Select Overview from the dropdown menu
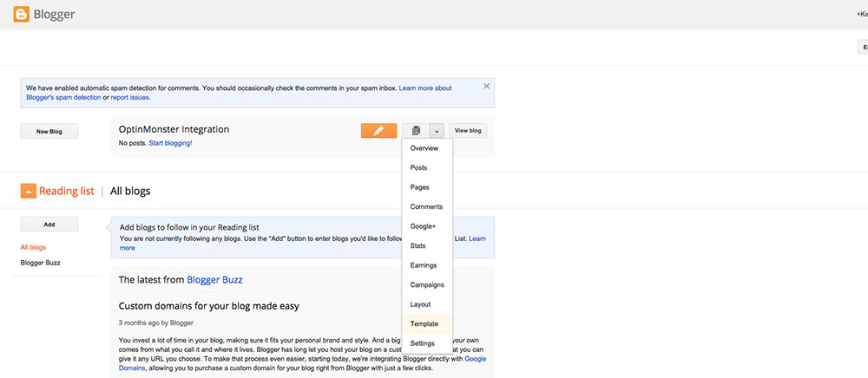Image resolution: width=868 pixels, height=378 pixels. click(x=427, y=148)
